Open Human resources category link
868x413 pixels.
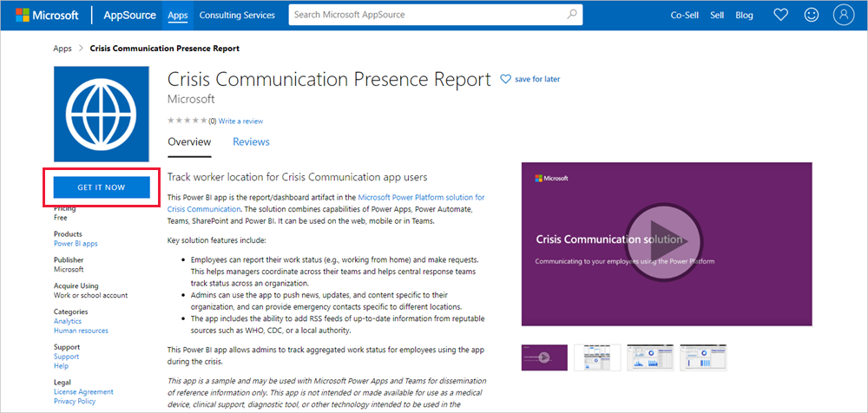81,331
